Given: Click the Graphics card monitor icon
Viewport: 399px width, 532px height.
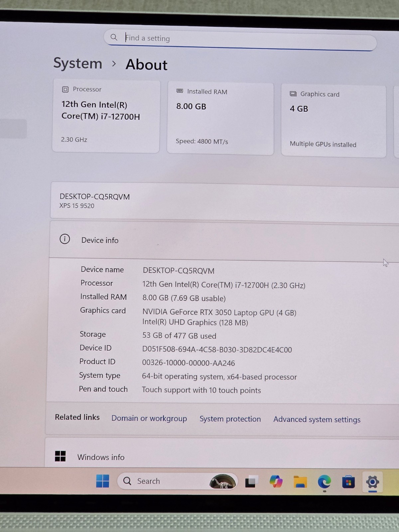Looking at the screenshot, I should point(293,94).
